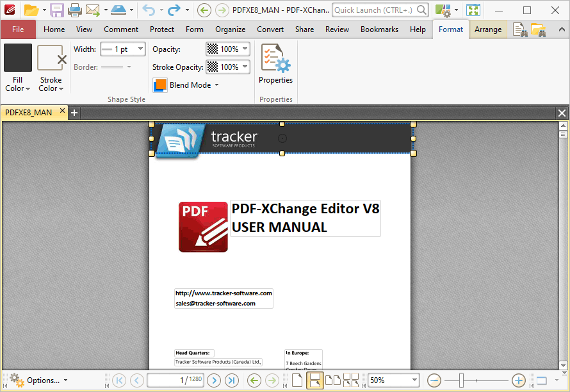Click previous view green arrow in status bar
The width and height of the screenshot is (570, 392).
click(254, 380)
